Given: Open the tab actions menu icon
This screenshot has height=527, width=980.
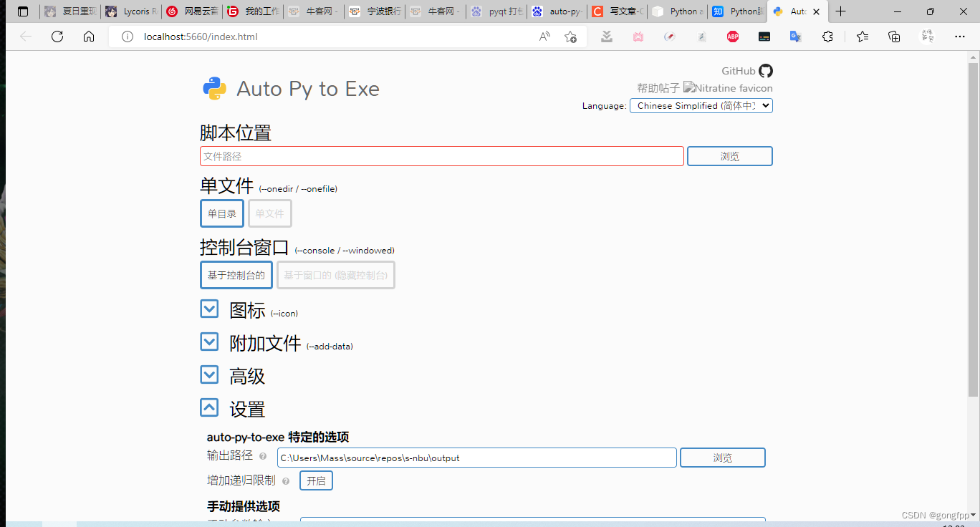Looking at the screenshot, I should (23, 11).
